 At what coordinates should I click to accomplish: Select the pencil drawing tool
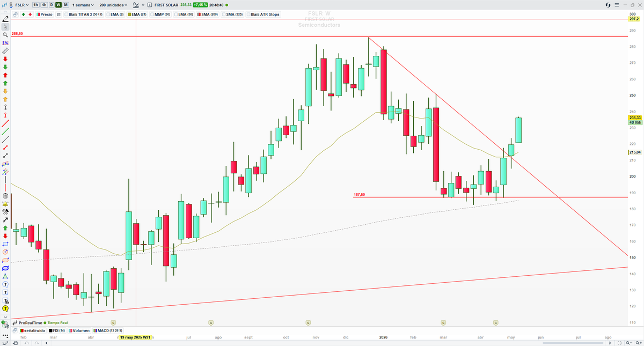point(5,18)
